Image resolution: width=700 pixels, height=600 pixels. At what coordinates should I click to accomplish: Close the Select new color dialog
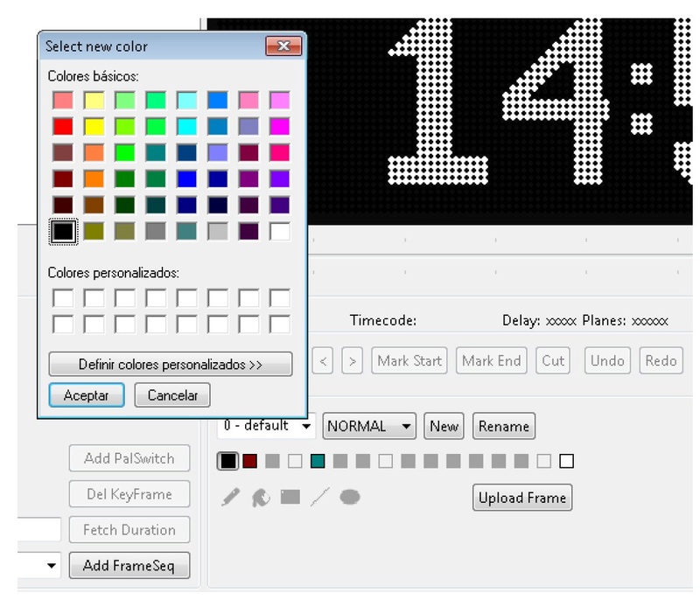point(283,46)
